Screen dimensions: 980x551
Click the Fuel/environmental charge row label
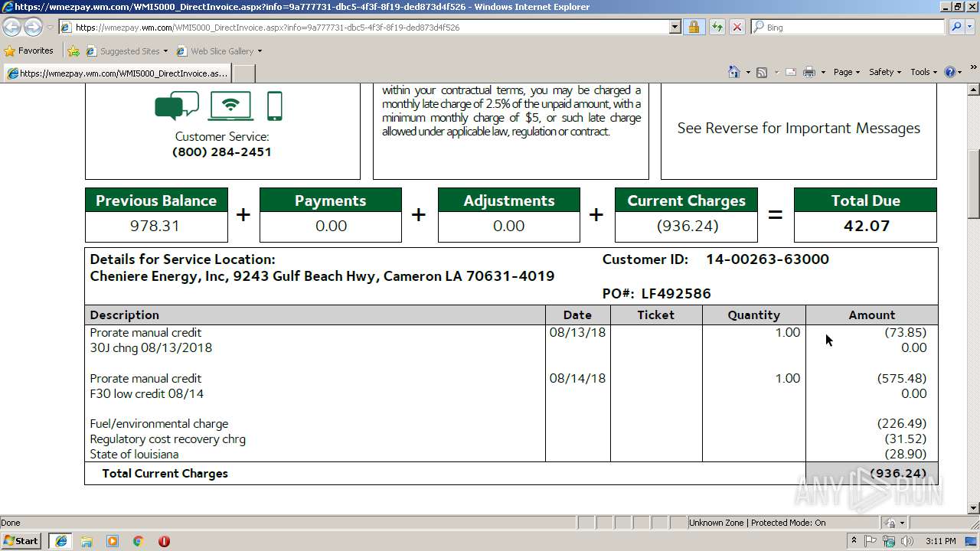click(159, 424)
